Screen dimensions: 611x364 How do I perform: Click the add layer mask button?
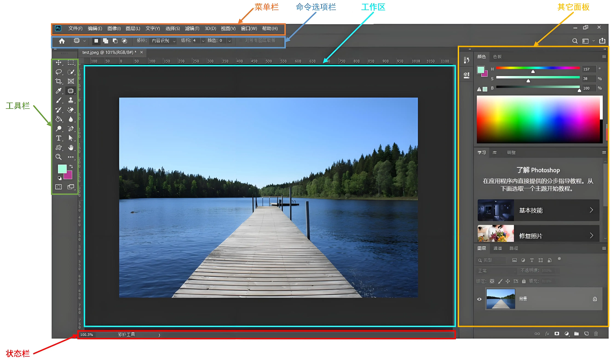coord(557,334)
